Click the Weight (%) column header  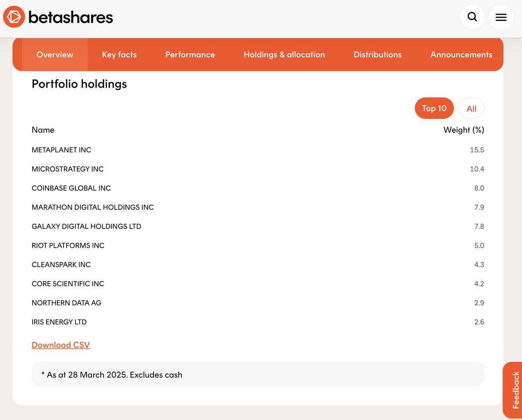[464, 130]
